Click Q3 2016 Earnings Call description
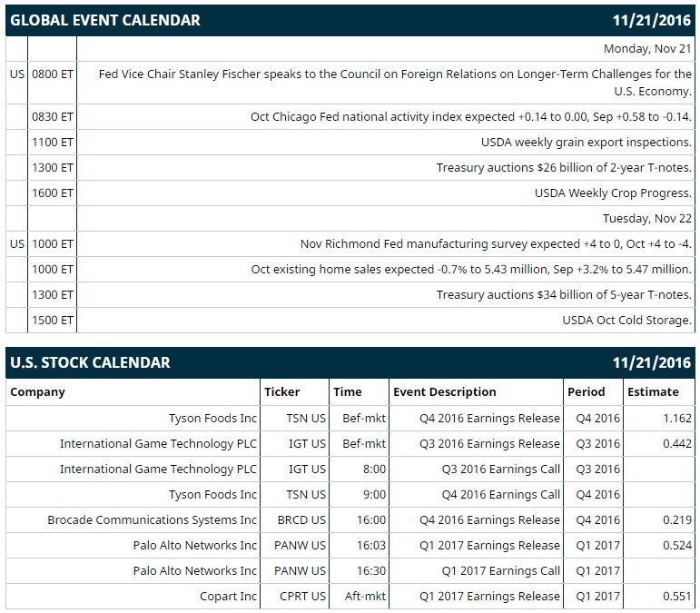The width and height of the screenshot is (700, 613). coord(500,470)
